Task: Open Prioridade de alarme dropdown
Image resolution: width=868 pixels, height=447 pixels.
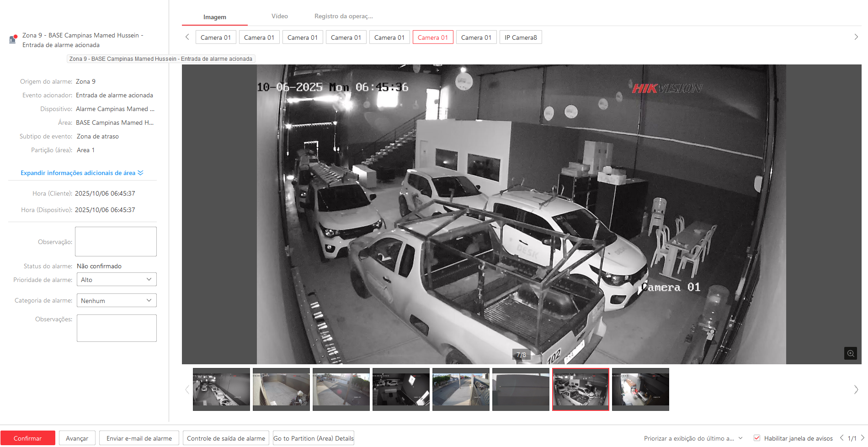Action: coord(117,279)
